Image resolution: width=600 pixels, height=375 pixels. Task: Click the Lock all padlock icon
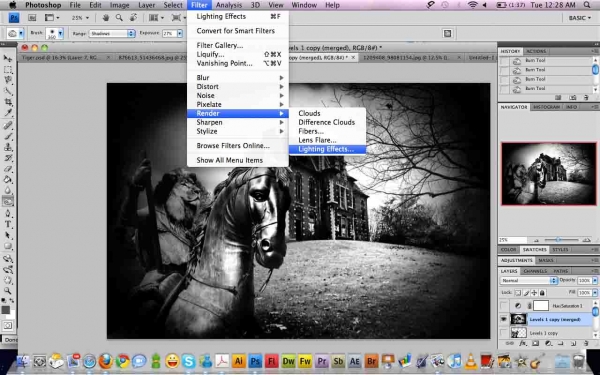coord(542,293)
